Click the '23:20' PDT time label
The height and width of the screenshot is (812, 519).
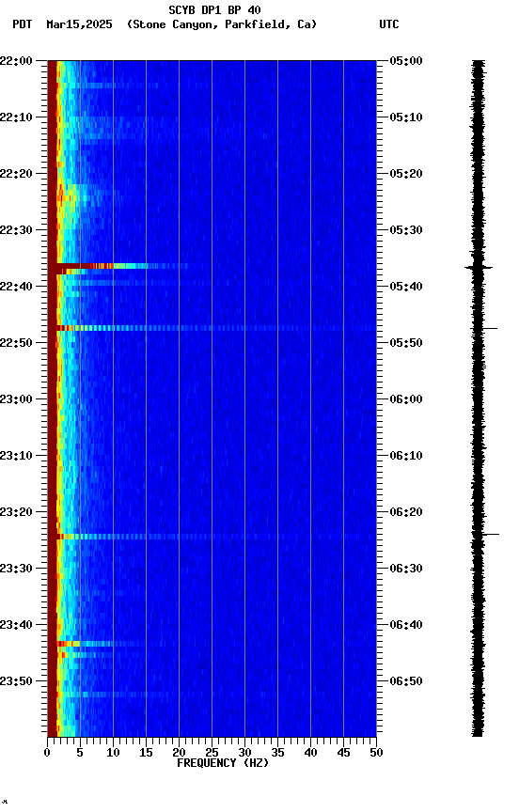[x=16, y=512]
